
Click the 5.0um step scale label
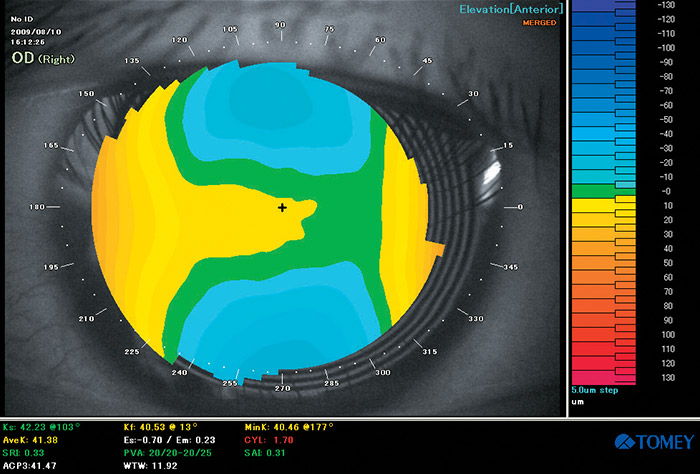tap(595, 390)
